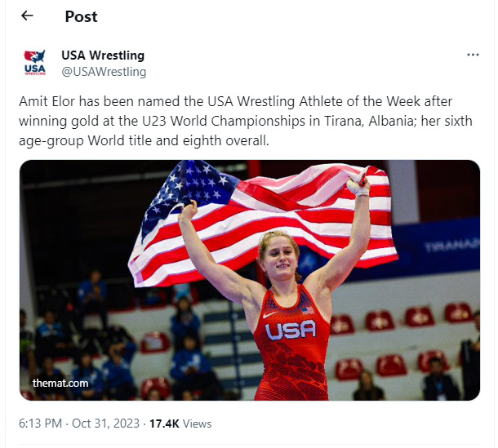Click the USA lettering on the red singlet
Viewport: 498px width, 448px height.
click(290, 330)
